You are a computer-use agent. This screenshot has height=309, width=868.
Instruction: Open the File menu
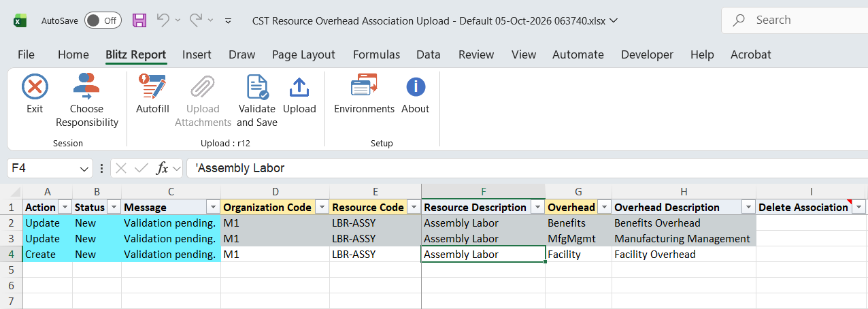[26, 54]
